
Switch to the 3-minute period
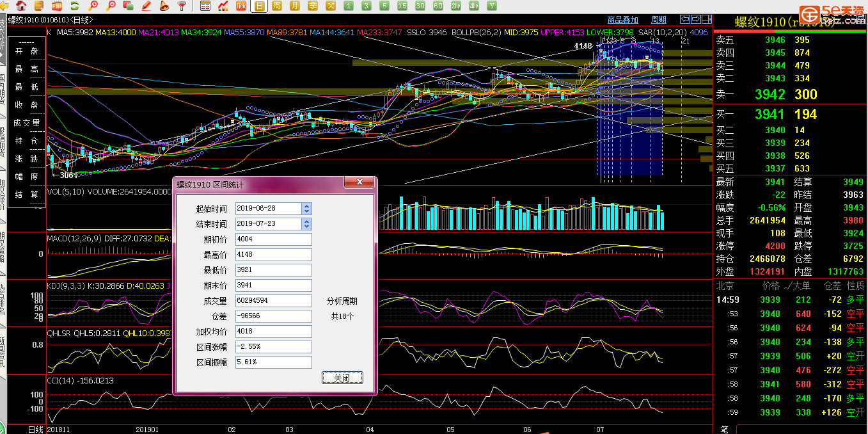(x=366, y=6)
